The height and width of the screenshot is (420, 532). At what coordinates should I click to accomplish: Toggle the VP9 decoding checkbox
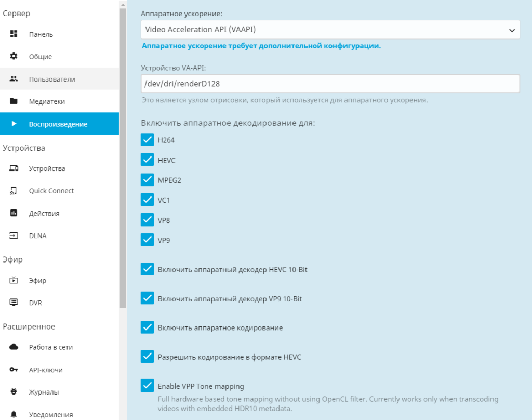(148, 240)
